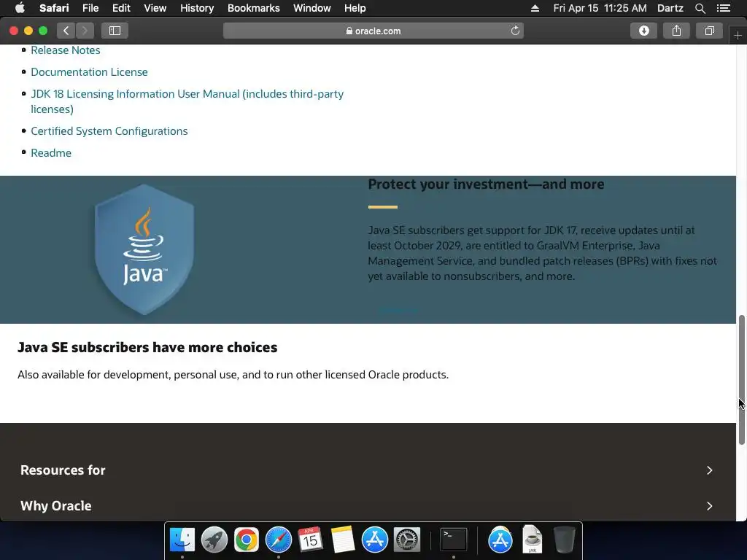Open the Readme link
This screenshot has width=747, height=560.
[51, 153]
